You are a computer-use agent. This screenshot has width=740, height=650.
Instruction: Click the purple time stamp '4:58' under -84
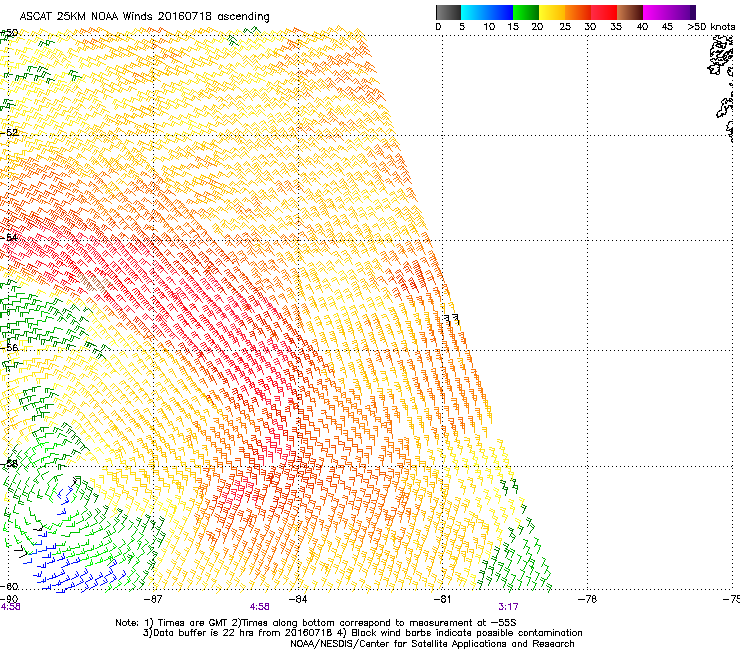(x=260, y=607)
